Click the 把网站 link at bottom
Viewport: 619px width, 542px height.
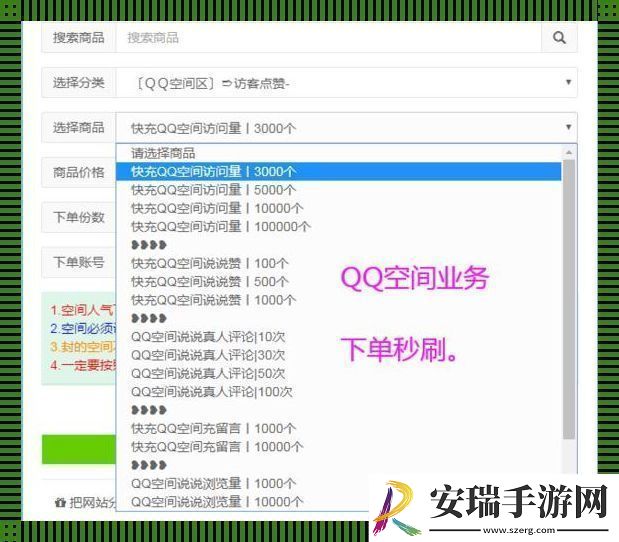coord(85,503)
